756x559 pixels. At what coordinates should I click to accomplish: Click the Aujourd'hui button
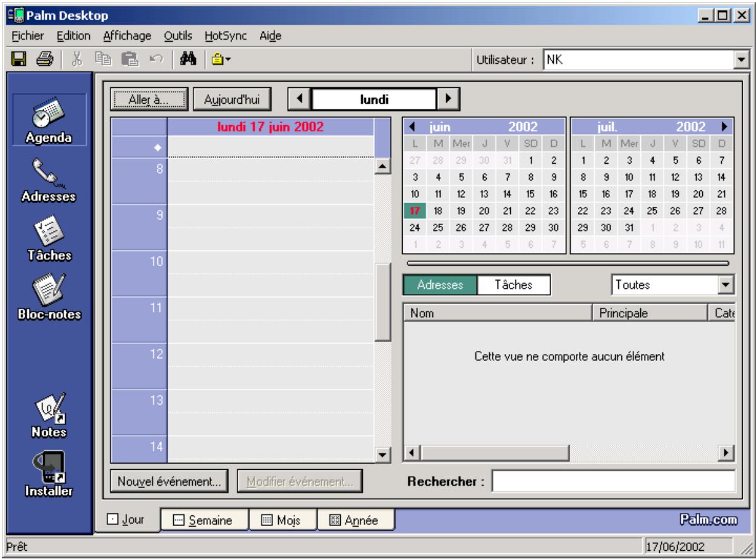(232, 99)
